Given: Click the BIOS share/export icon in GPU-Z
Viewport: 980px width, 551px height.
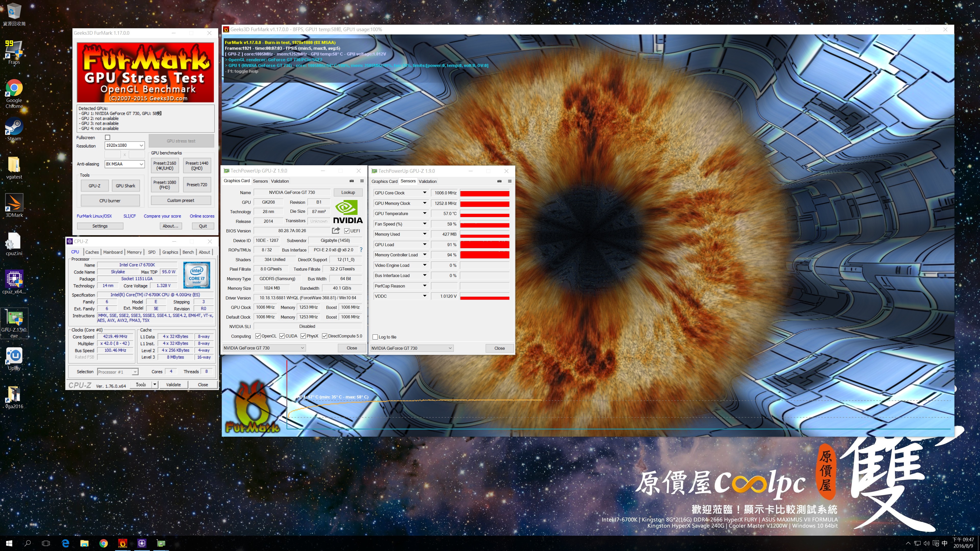Looking at the screenshot, I should (x=336, y=230).
